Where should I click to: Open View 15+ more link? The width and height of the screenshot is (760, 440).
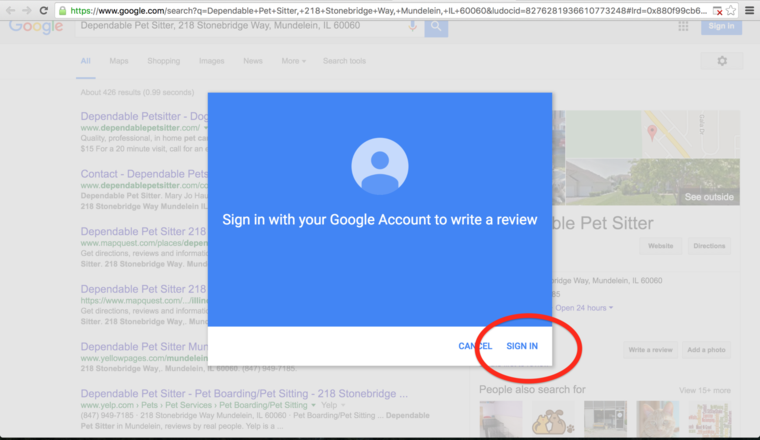[x=704, y=390]
